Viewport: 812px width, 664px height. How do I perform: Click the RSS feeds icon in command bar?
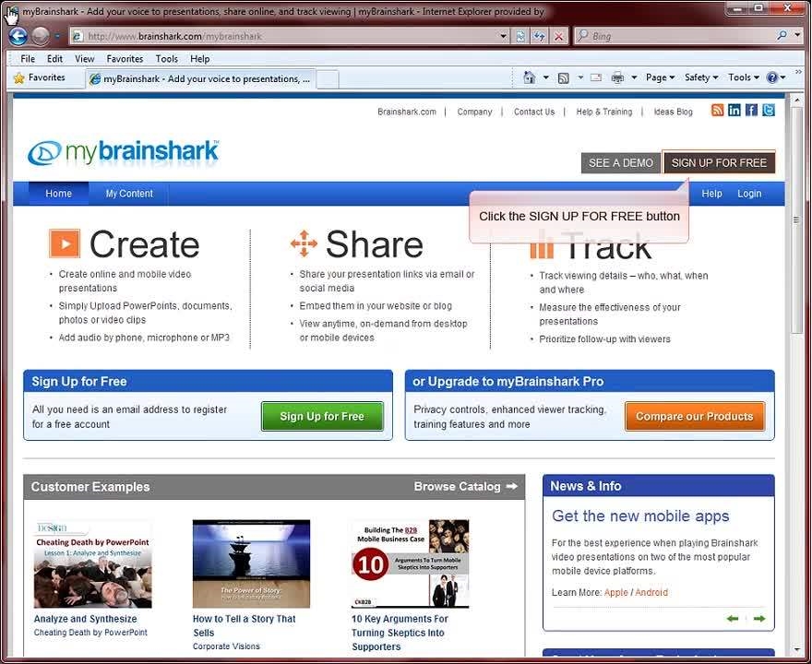(x=564, y=78)
